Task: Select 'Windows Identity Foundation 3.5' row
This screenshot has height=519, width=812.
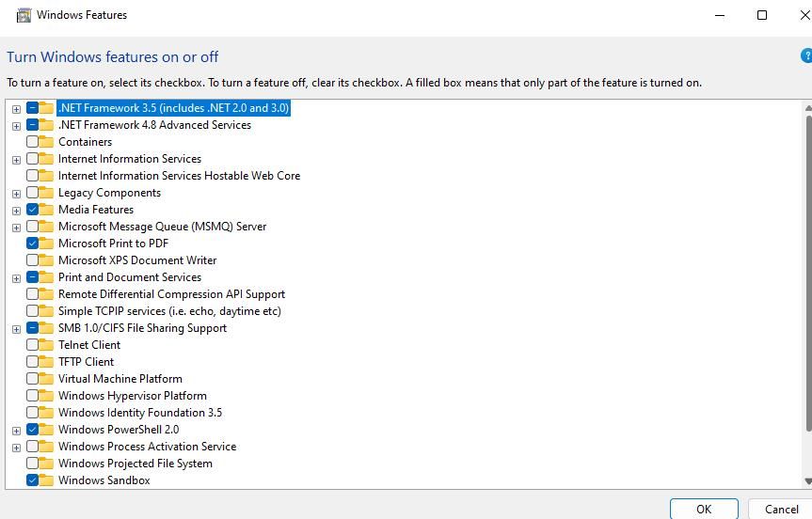Action: [140, 413]
